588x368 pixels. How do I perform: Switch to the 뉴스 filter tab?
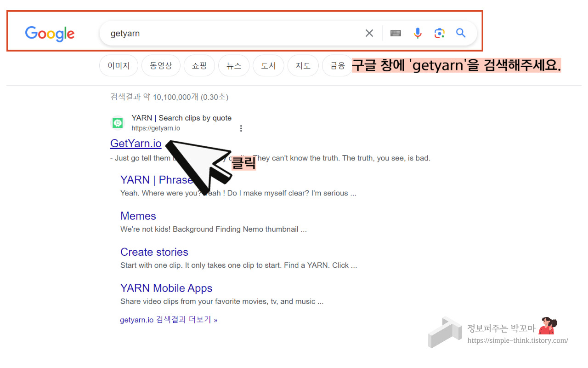234,66
